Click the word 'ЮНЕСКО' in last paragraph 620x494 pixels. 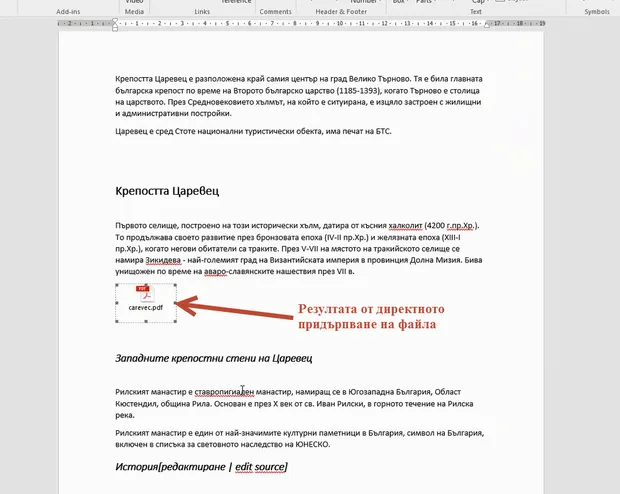click(x=312, y=444)
